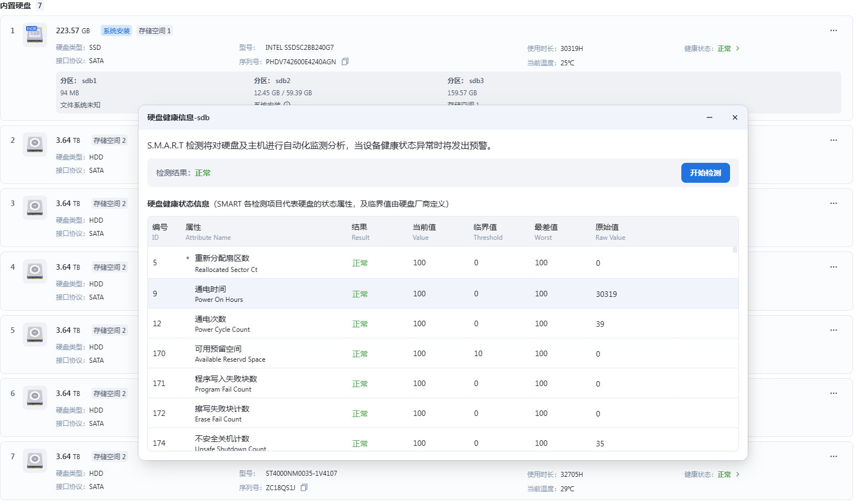The width and height of the screenshot is (858, 504).
Task: Click the 系统安装 tag on disk 1
Action: pyautogui.click(x=116, y=31)
